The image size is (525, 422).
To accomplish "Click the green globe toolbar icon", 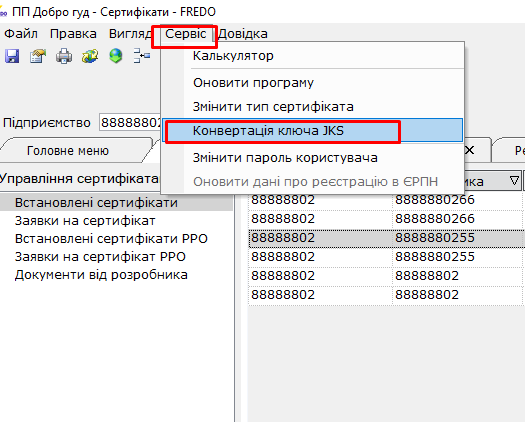I will coord(116,56).
